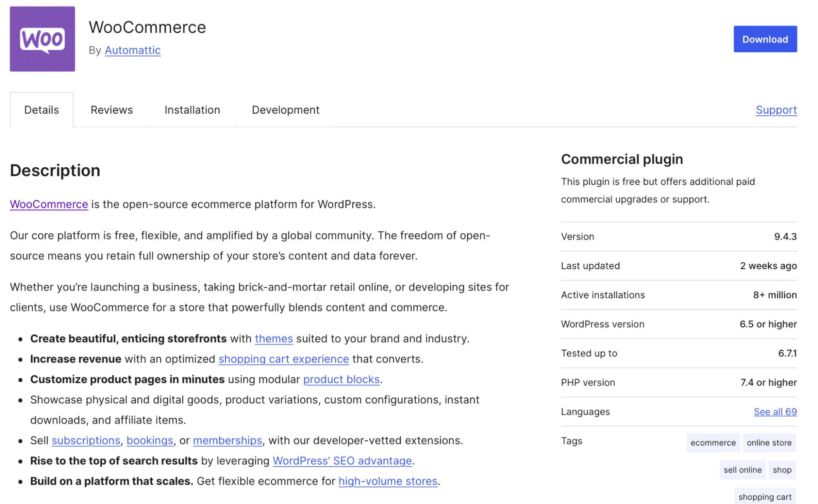
Task: Select the ecommerce tag
Action: 713,443
